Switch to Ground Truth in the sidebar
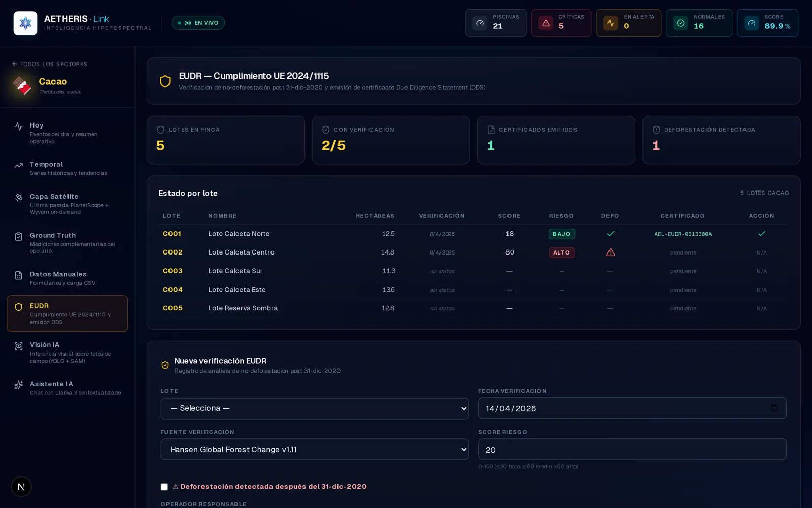812x508 pixels. click(67, 243)
